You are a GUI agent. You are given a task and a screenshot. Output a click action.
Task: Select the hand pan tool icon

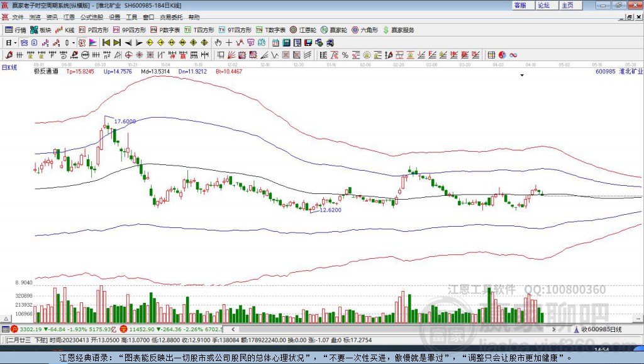click(218, 43)
